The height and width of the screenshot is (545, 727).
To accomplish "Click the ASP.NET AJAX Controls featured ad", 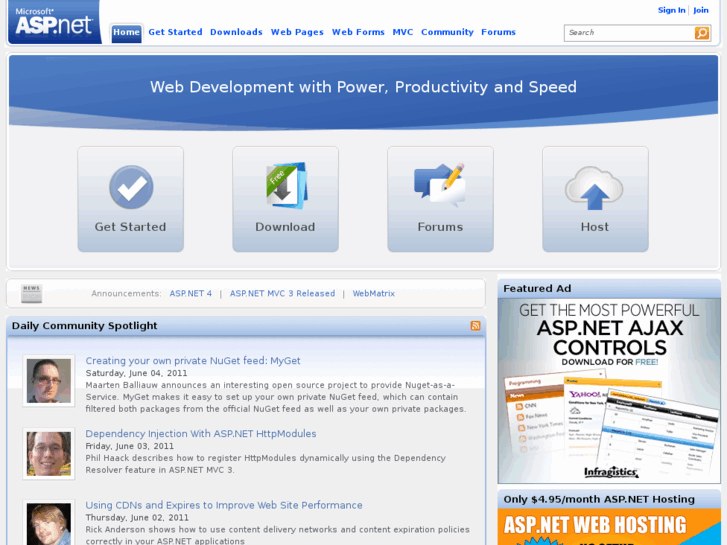I will [609, 391].
